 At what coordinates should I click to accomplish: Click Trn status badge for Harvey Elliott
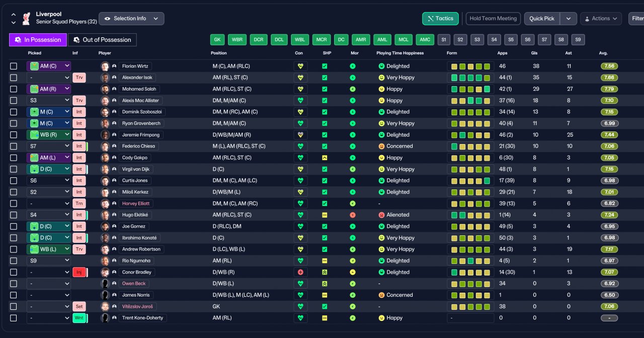79,204
